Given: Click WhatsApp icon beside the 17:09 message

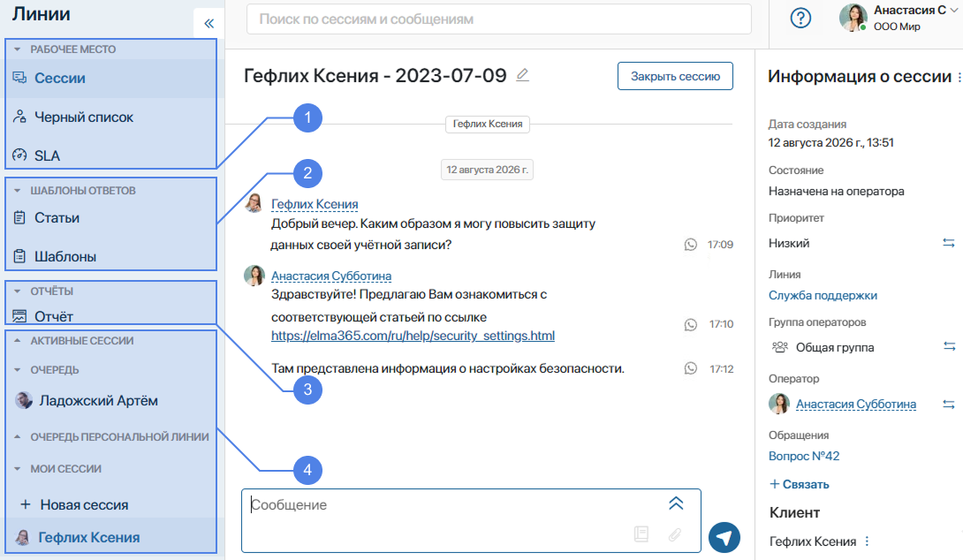Looking at the screenshot, I should tap(690, 245).
